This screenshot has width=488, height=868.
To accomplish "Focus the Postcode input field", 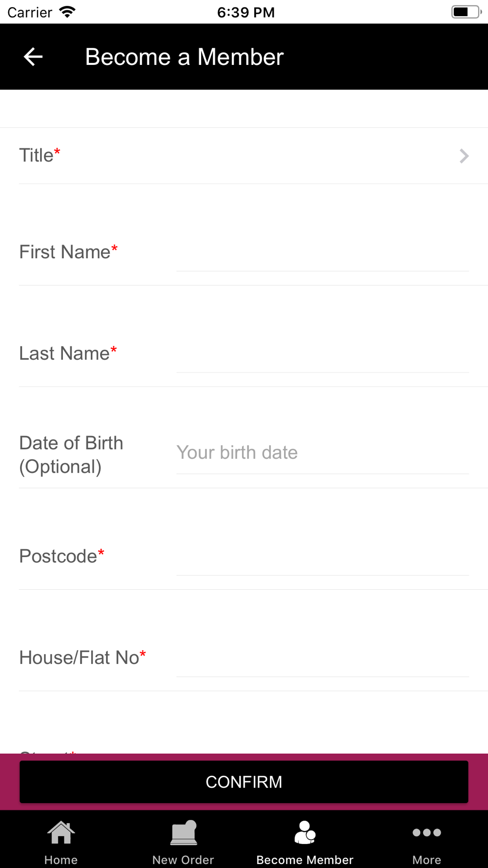I will point(323,556).
